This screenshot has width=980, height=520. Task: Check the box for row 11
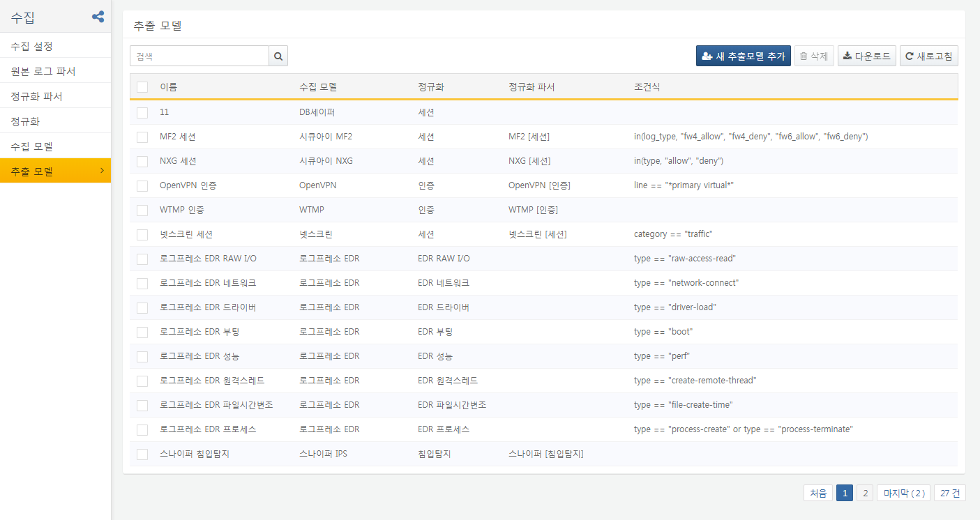[x=142, y=112]
